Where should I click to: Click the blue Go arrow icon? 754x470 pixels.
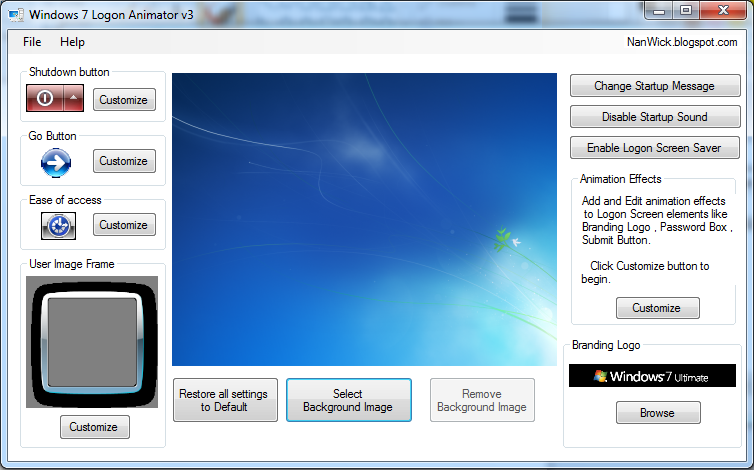56,163
